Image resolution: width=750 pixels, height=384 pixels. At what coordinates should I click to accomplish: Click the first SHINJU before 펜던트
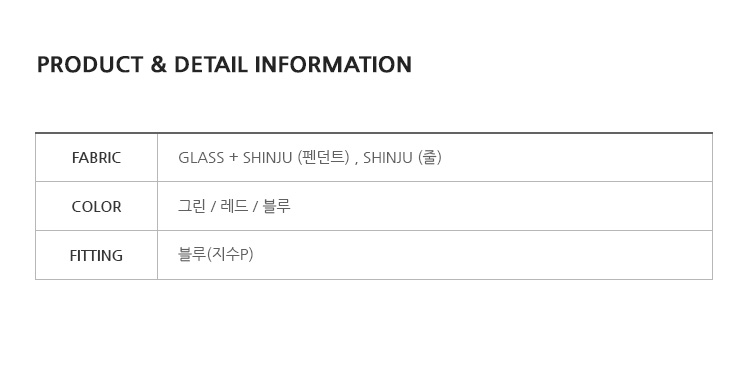coord(267,157)
